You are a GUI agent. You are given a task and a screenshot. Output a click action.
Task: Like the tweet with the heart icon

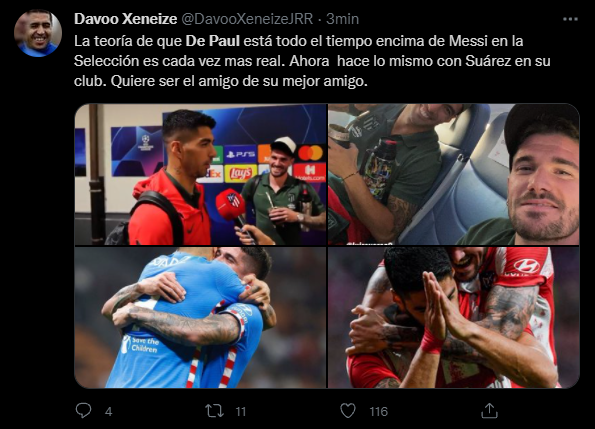point(348,411)
